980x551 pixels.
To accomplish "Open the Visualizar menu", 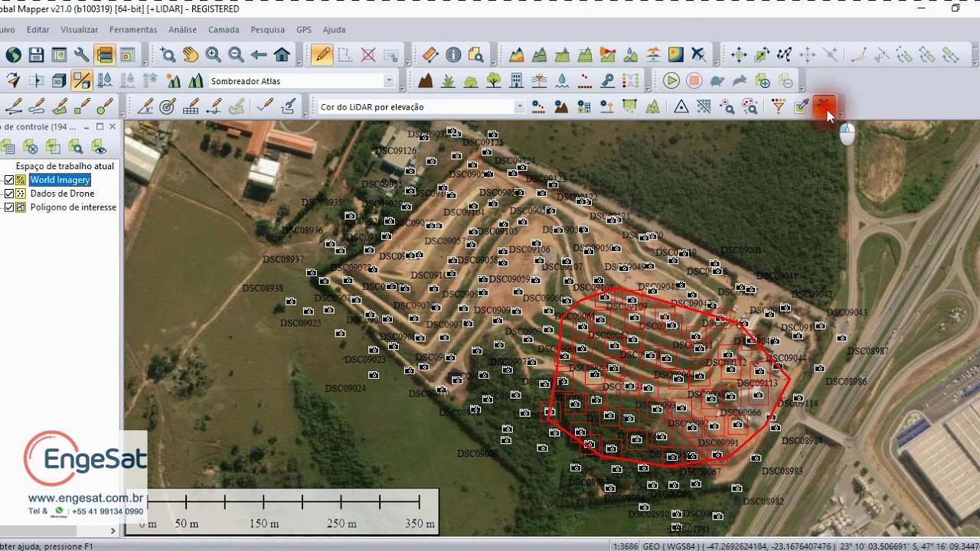I will point(80,30).
